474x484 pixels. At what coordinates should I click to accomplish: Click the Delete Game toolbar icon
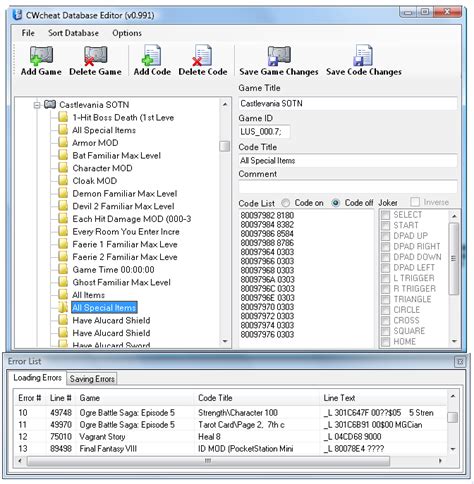click(x=95, y=55)
